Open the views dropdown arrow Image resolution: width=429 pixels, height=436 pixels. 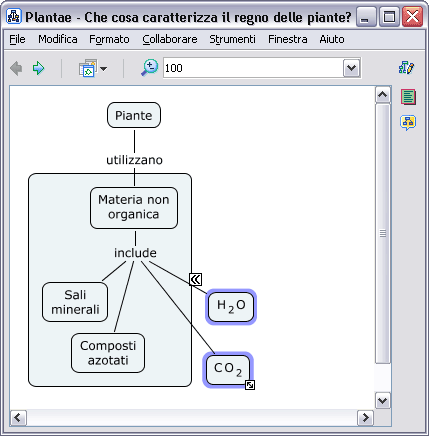[x=103, y=69]
